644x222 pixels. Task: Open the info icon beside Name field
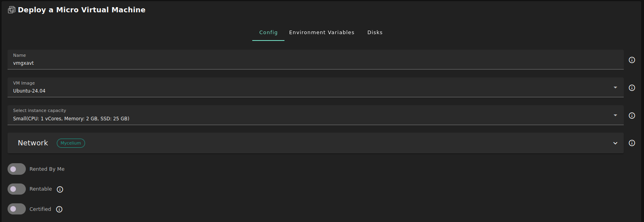[x=632, y=60]
